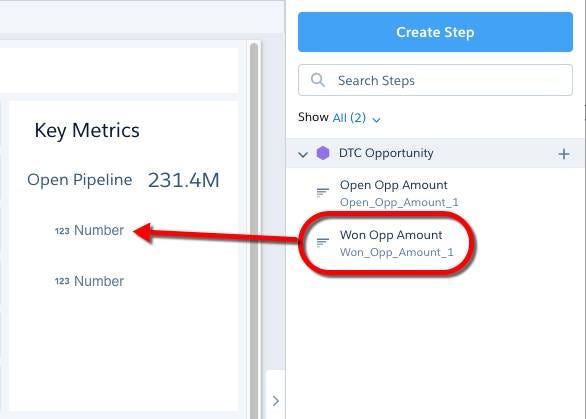Click the 123 icon on first Number widget
Screen dimensions: 586x419
tap(62, 231)
